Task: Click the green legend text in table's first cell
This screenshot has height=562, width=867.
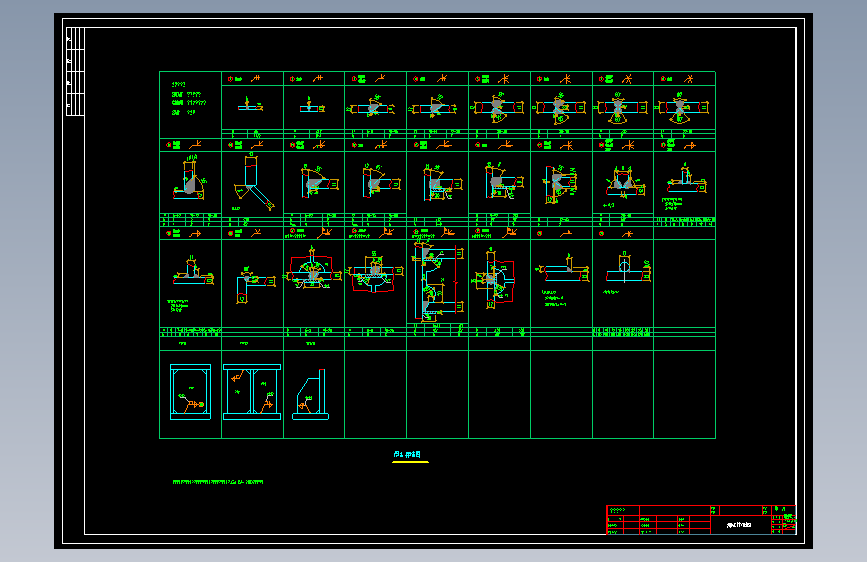Action: pyautogui.click(x=189, y=98)
